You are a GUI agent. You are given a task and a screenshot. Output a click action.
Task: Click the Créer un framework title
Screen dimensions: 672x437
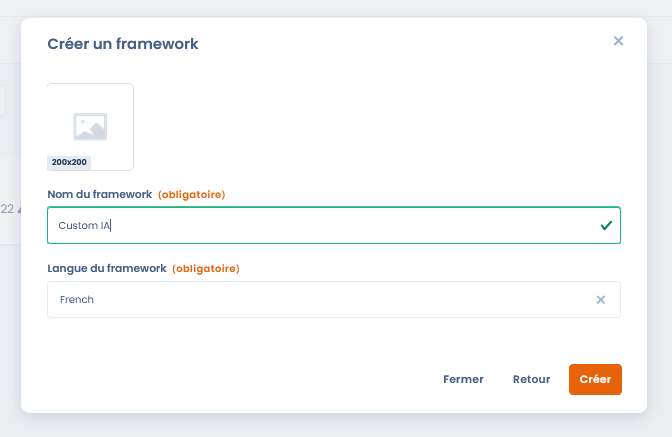point(123,44)
